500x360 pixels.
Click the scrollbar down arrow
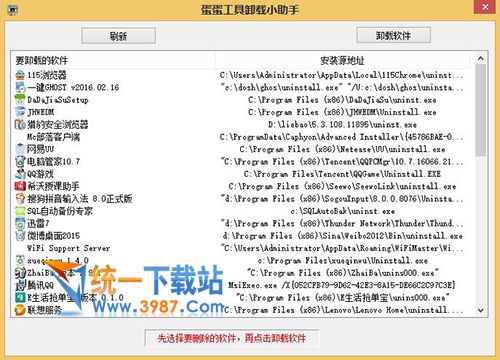(480, 310)
